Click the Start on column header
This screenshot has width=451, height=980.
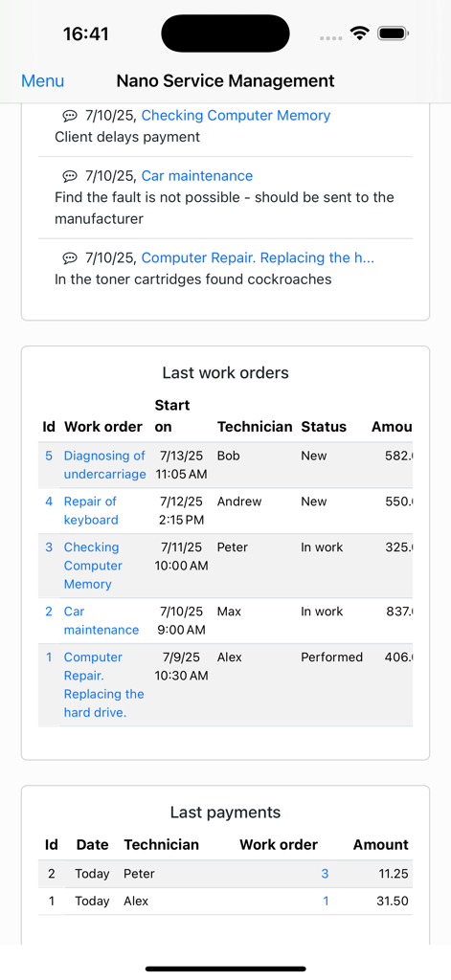click(x=172, y=416)
